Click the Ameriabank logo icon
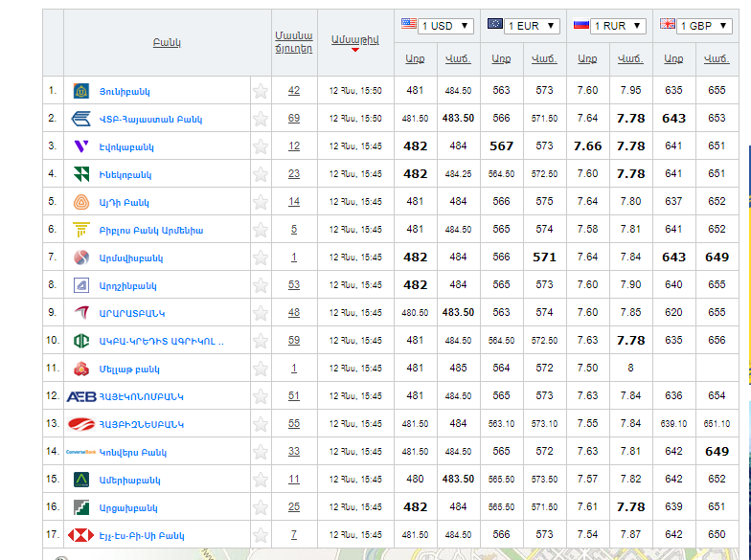Viewport: 751px width, 560px height. pyautogui.click(x=80, y=480)
